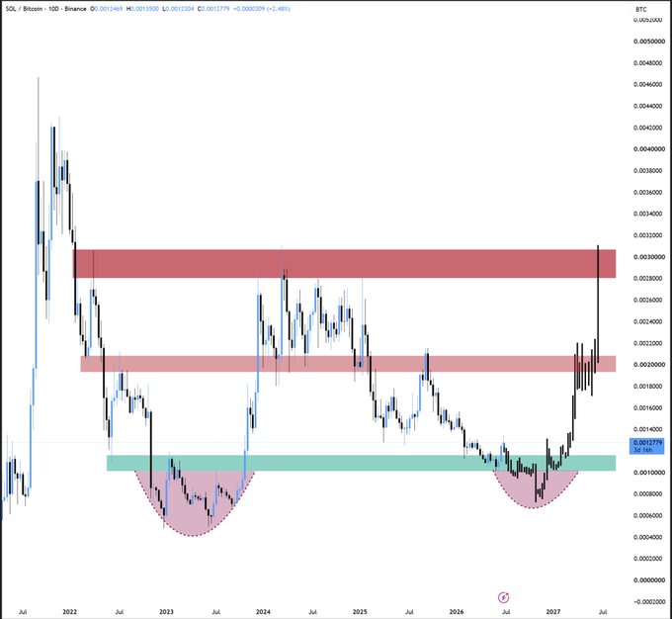The image size is (672, 619).
Task: Click the Jul label between 2026 and 2027
Action: point(506,612)
